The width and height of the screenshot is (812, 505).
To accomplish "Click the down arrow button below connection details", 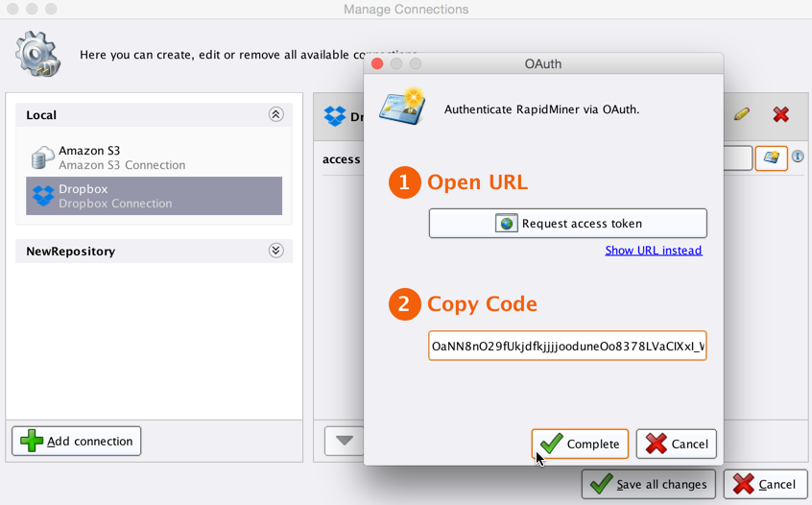I will [x=345, y=441].
